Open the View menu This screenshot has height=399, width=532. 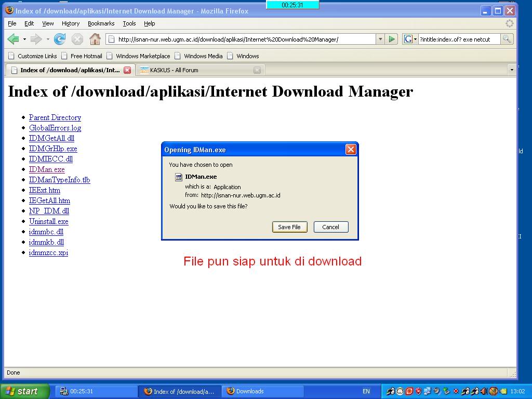point(48,23)
